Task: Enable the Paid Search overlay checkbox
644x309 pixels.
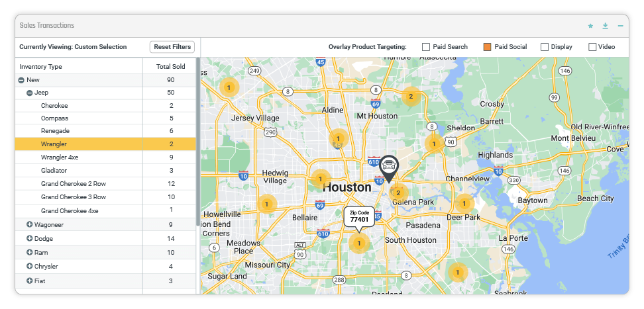Action: (426, 47)
